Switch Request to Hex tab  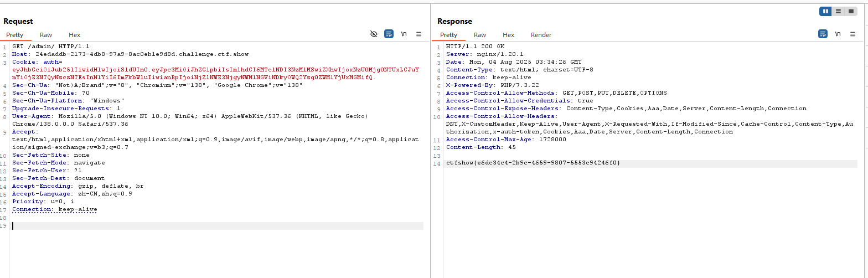[75, 35]
